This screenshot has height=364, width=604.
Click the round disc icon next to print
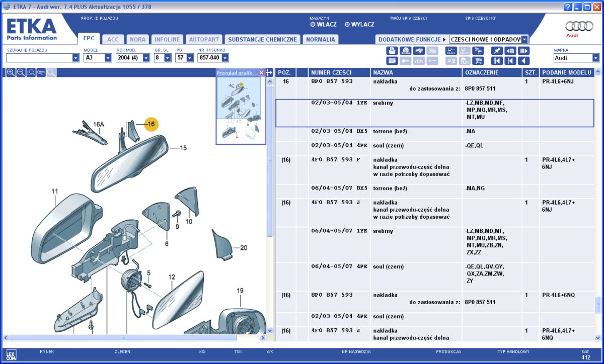pyautogui.click(x=405, y=51)
